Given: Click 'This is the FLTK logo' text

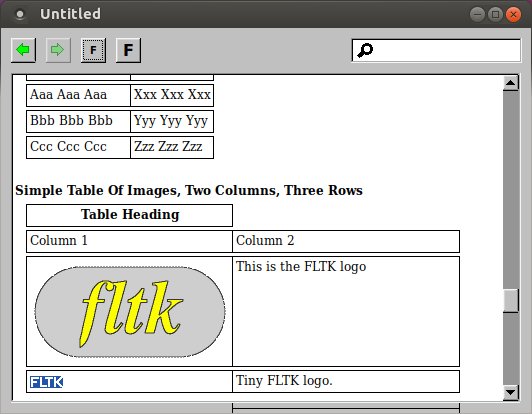Looking at the screenshot, I should pyautogui.click(x=301, y=267).
